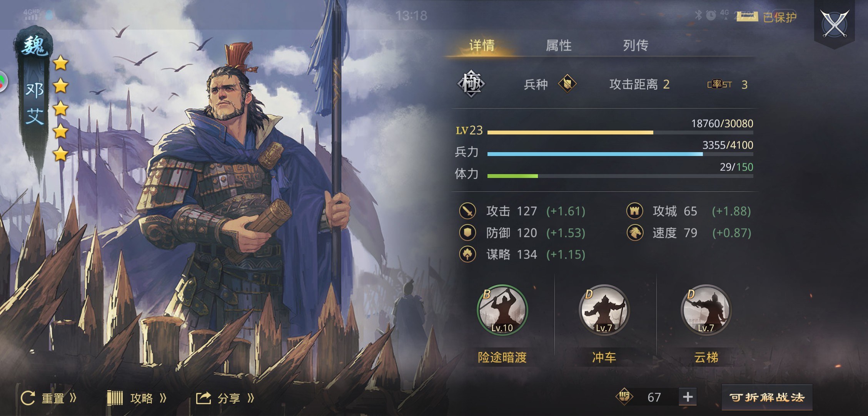Click the 已保护 protected status label
868x416 pixels.
[780, 17]
